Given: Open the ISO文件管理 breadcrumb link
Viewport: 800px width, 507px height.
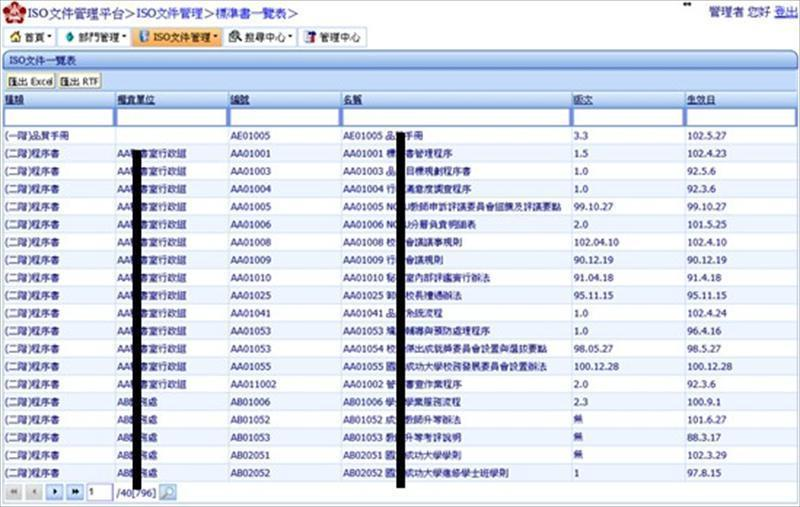Looking at the screenshot, I should (170, 13).
